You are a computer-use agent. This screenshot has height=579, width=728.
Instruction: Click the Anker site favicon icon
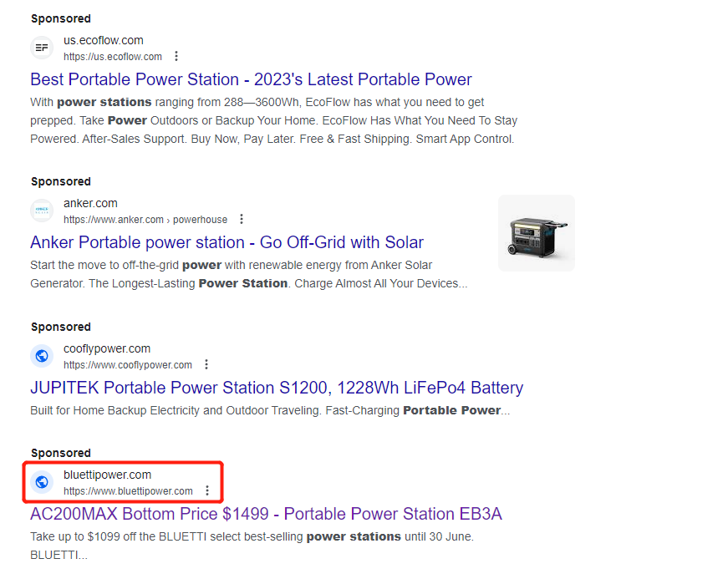pyautogui.click(x=42, y=211)
